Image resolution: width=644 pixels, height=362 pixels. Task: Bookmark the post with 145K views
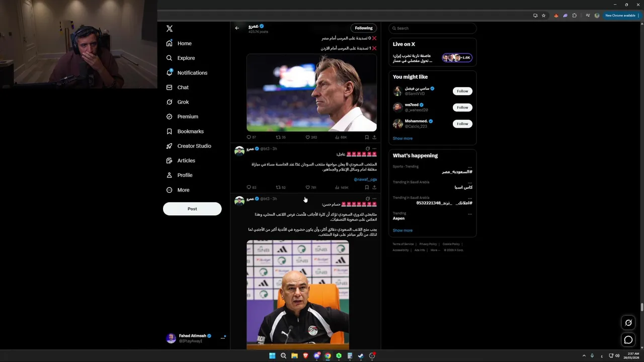click(367, 188)
